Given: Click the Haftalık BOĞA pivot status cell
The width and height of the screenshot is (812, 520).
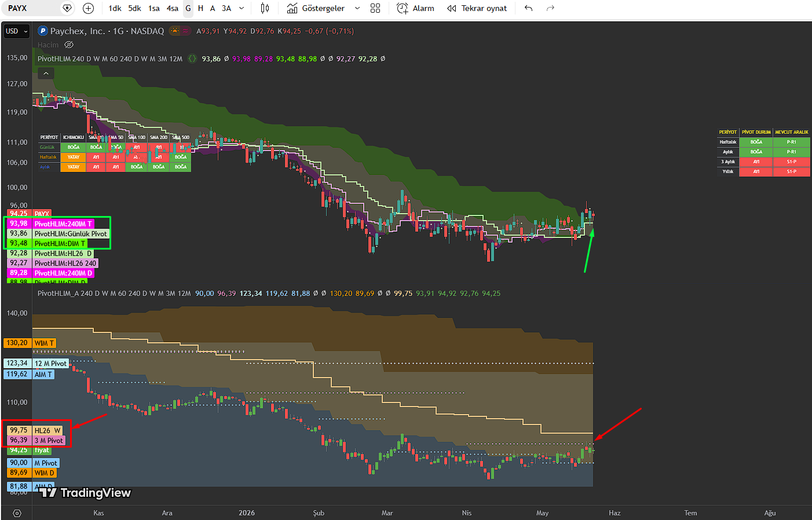Looking at the screenshot, I should [756, 142].
